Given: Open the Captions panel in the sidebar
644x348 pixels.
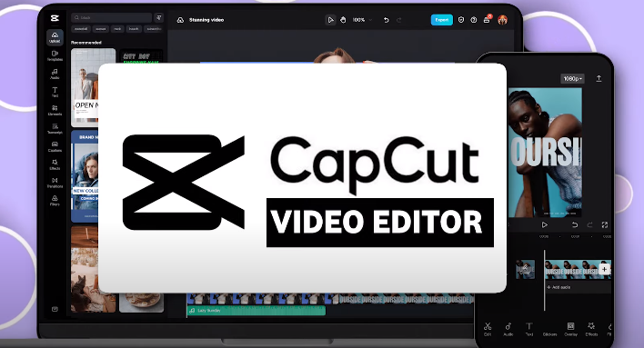Looking at the screenshot, I should (x=55, y=146).
